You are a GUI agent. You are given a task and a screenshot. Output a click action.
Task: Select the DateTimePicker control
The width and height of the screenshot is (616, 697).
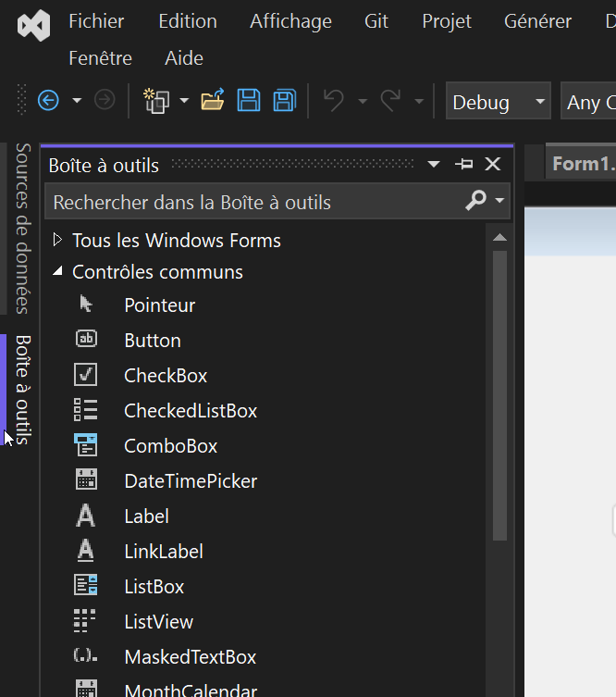point(191,481)
